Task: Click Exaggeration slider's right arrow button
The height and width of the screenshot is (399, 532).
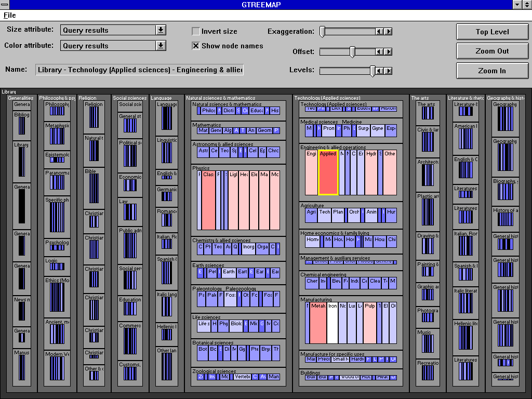Action: 388,32
